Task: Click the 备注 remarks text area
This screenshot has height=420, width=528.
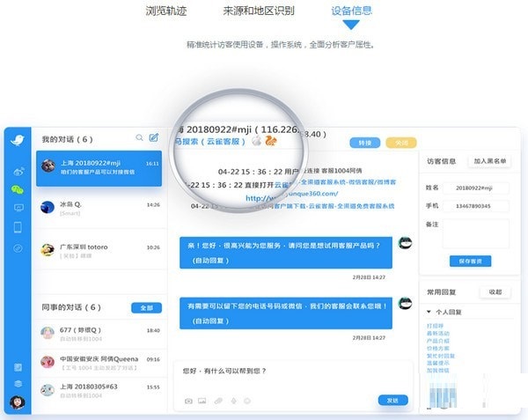Action: (476, 233)
